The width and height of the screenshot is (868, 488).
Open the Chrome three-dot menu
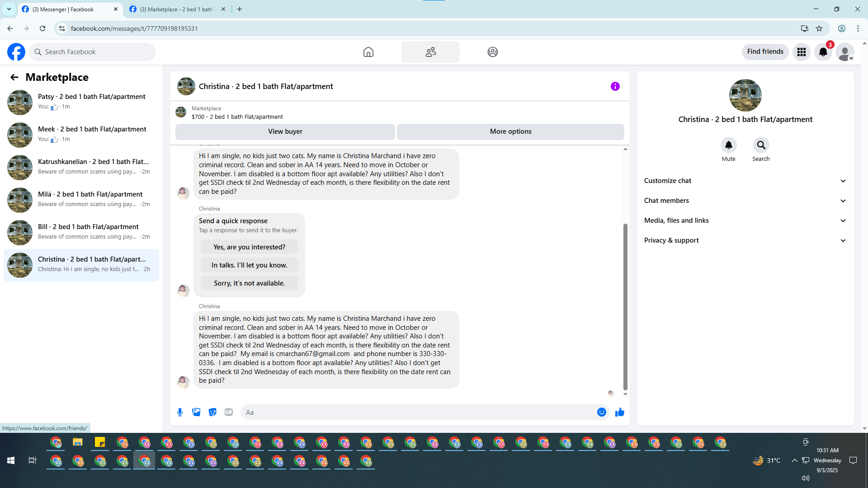pos(858,28)
